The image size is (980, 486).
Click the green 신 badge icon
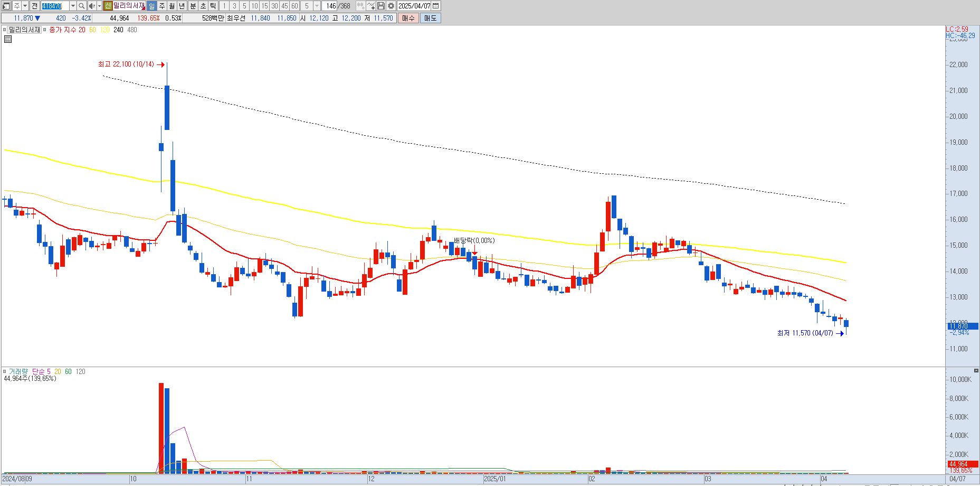(108, 6)
